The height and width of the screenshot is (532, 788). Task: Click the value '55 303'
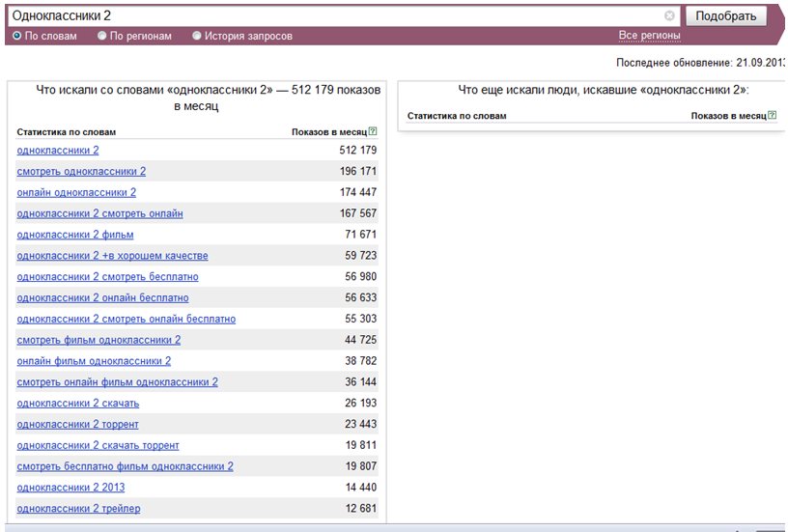[361, 319]
